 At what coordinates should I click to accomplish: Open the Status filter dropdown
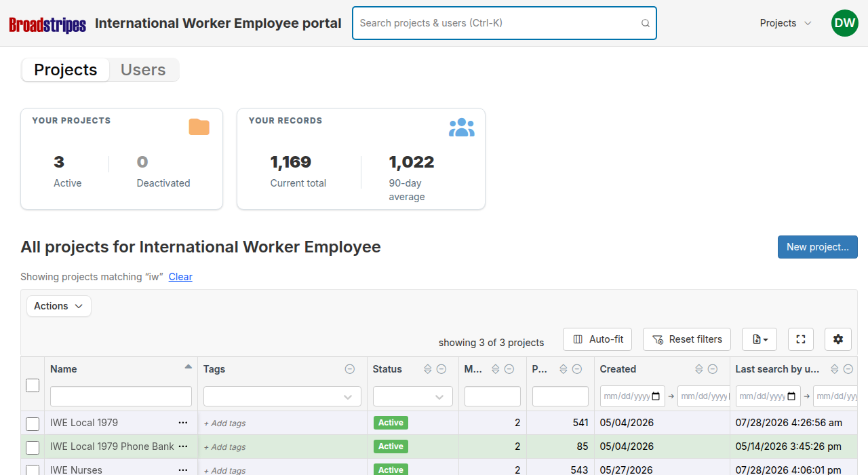[x=413, y=396]
